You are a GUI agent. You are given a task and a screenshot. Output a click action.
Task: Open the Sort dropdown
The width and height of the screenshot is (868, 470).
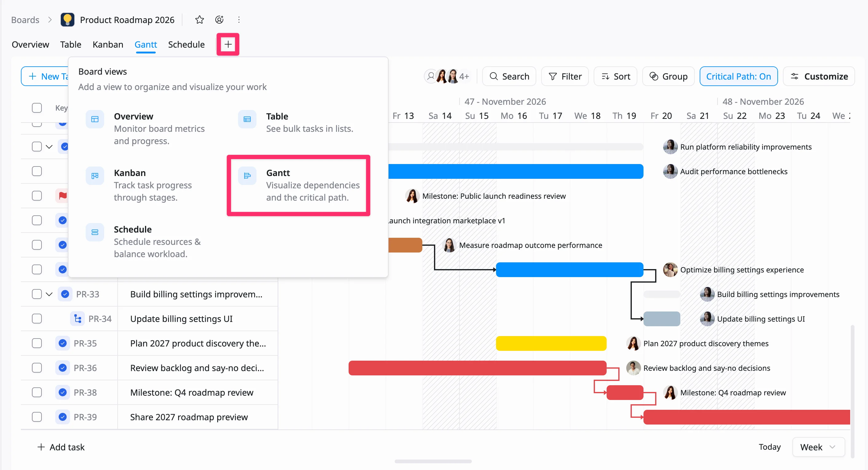616,76
